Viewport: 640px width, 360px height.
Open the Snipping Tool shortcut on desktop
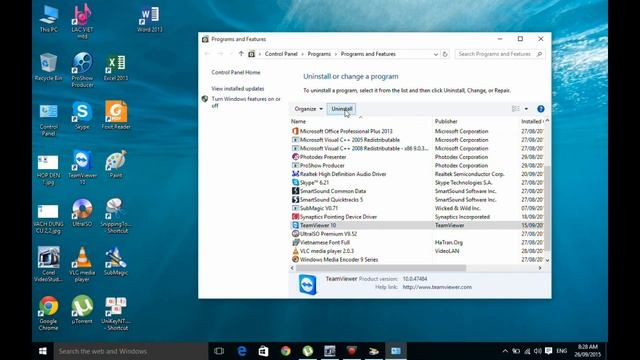[116, 216]
